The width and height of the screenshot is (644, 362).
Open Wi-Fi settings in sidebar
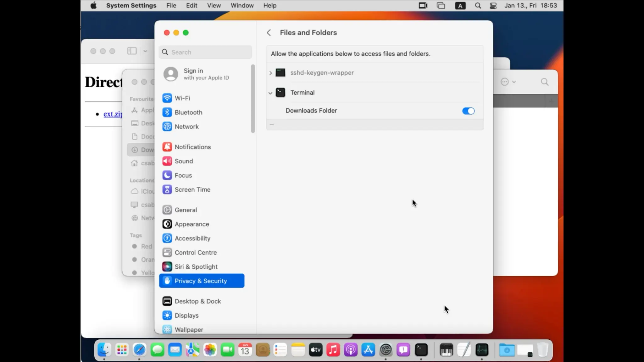click(x=182, y=98)
